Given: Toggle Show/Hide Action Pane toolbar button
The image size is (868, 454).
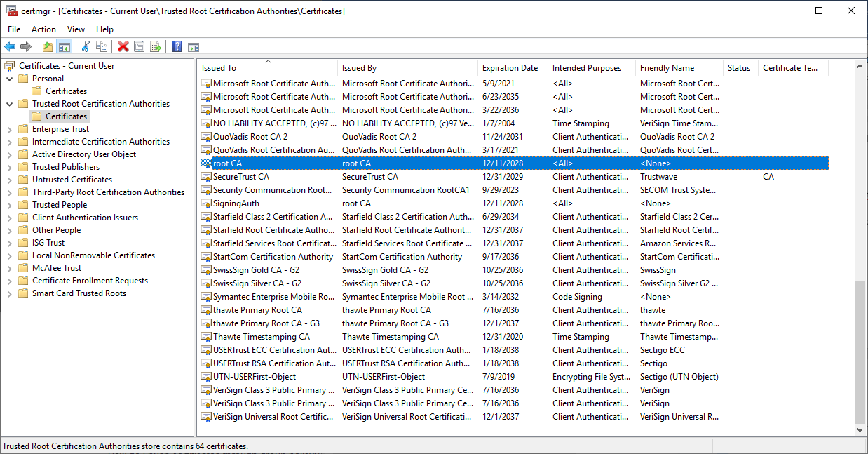Looking at the screenshot, I should tap(194, 47).
